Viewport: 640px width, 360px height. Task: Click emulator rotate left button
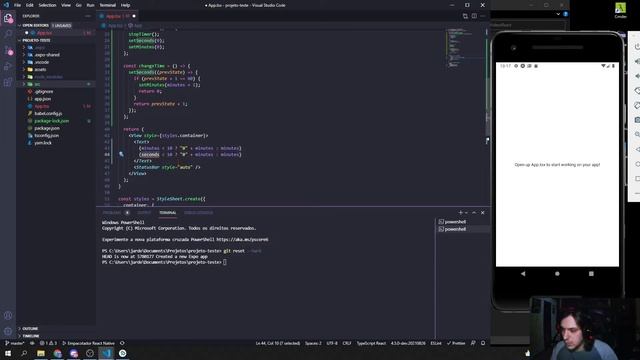(637, 91)
